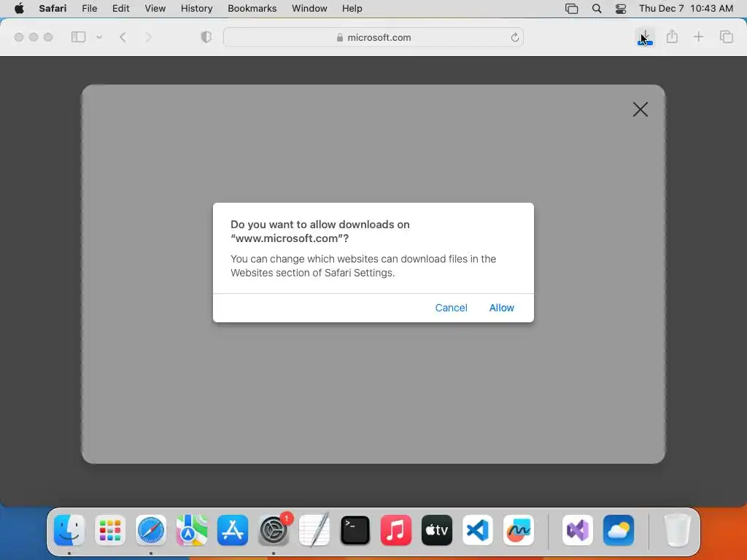Open the Apple menu

[19, 9]
